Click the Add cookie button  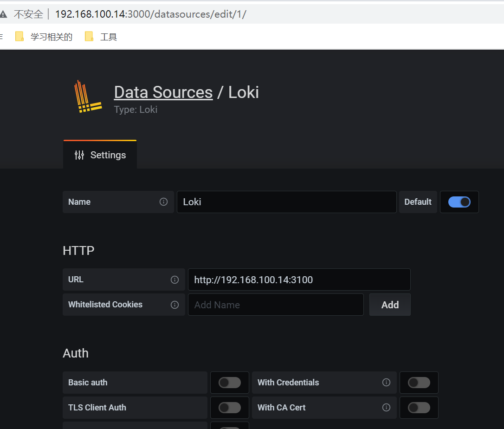(390, 305)
